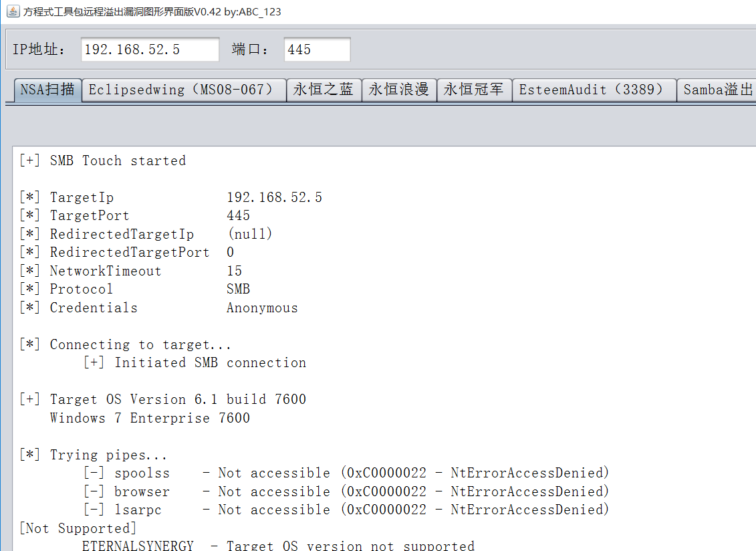Click the '[Not Supported]' line
This screenshot has height=551, width=756.
78,528
